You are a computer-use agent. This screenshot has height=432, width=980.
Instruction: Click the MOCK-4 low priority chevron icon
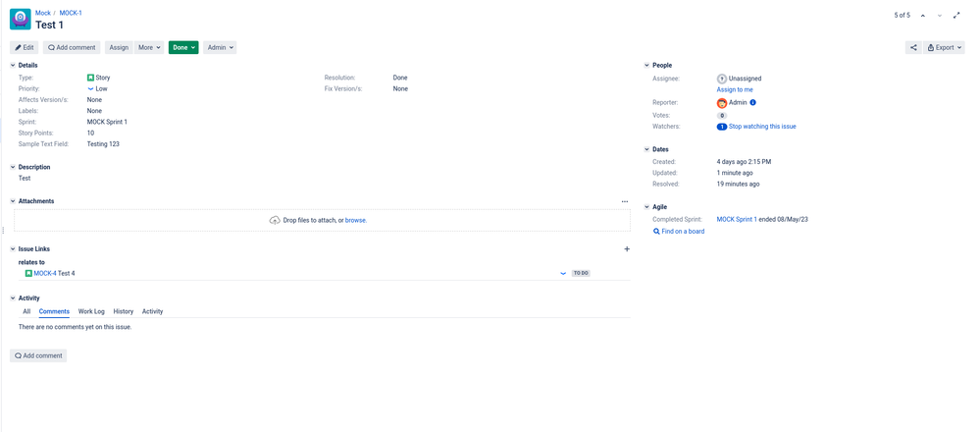[562, 273]
